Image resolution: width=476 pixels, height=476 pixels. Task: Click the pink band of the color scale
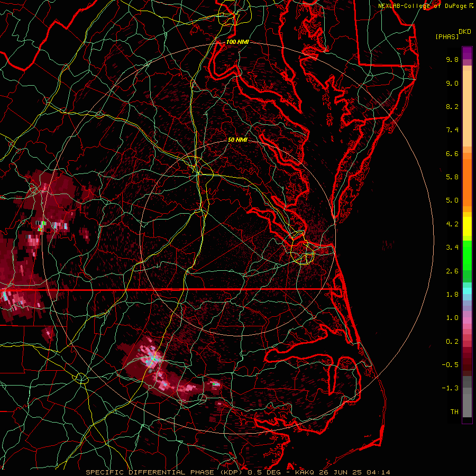click(467, 321)
